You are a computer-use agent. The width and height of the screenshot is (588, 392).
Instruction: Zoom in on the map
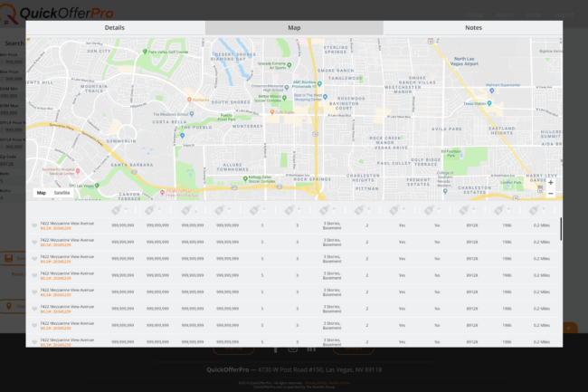point(550,182)
